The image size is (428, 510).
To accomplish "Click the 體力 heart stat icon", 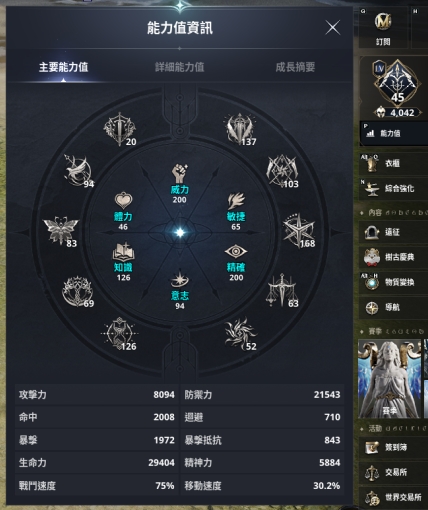I will [123, 201].
